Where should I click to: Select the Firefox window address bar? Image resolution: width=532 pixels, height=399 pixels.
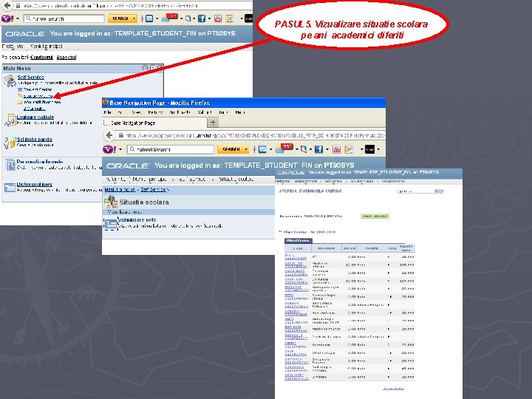tap(251, 135)
